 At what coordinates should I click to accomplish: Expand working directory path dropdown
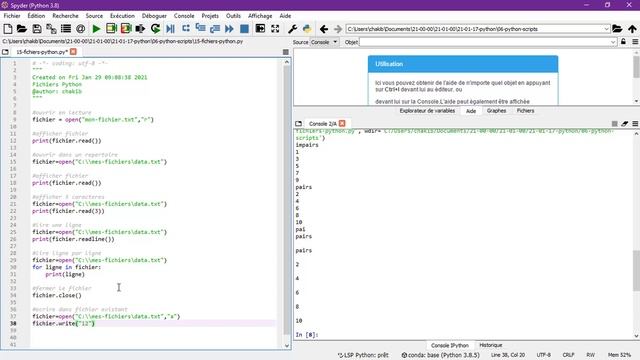coord(606,29)
